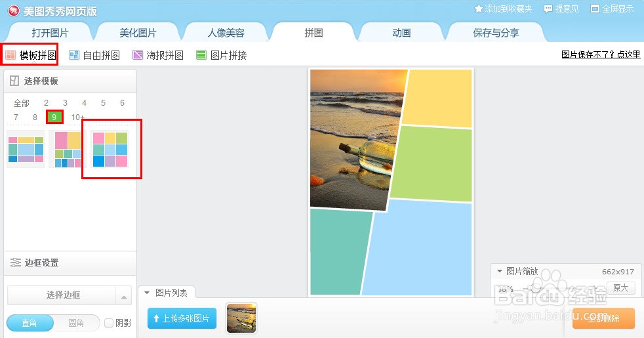This screenshot has width=644, height=338.
Task: Open the 图片保存不了？点这里 link
Action: (601, 54)
